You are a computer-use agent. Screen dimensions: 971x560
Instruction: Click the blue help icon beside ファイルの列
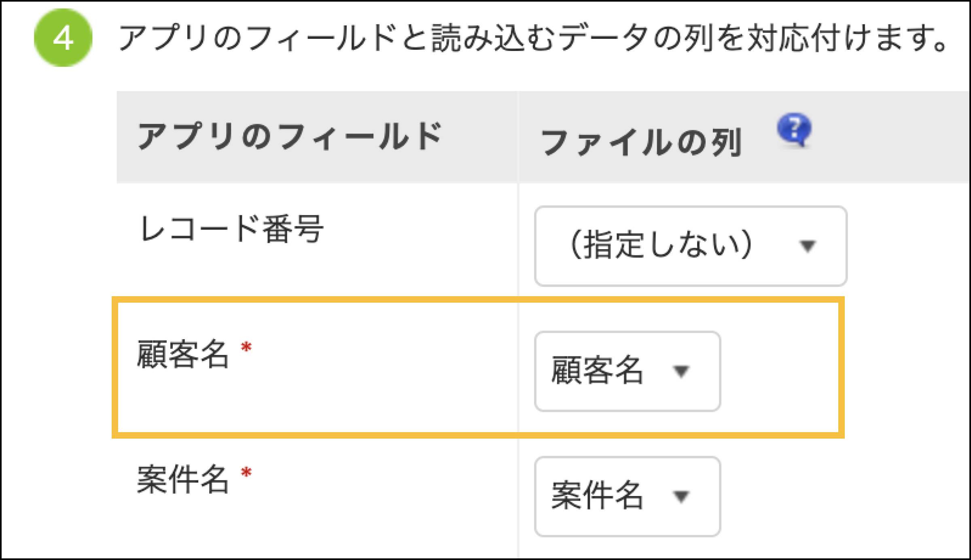(x=794, y=129)
